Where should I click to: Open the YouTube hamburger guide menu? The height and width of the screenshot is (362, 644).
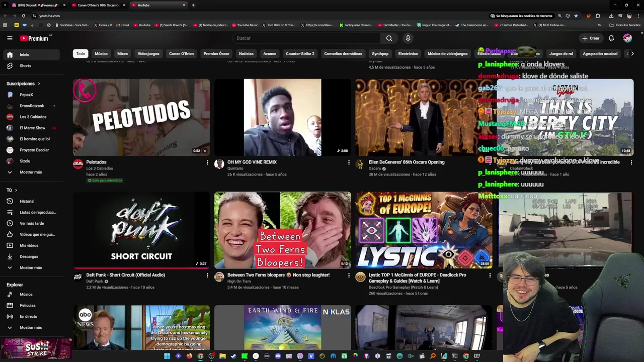[10, 38]
